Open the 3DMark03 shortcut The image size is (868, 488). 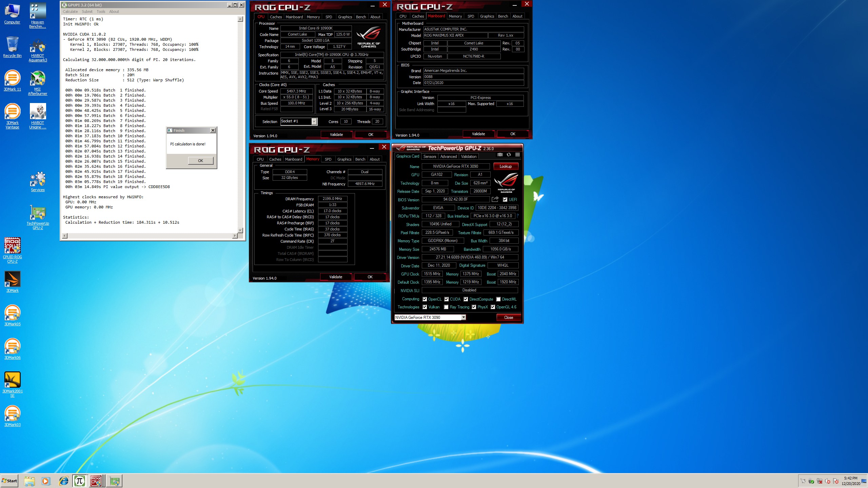point(12,416)
